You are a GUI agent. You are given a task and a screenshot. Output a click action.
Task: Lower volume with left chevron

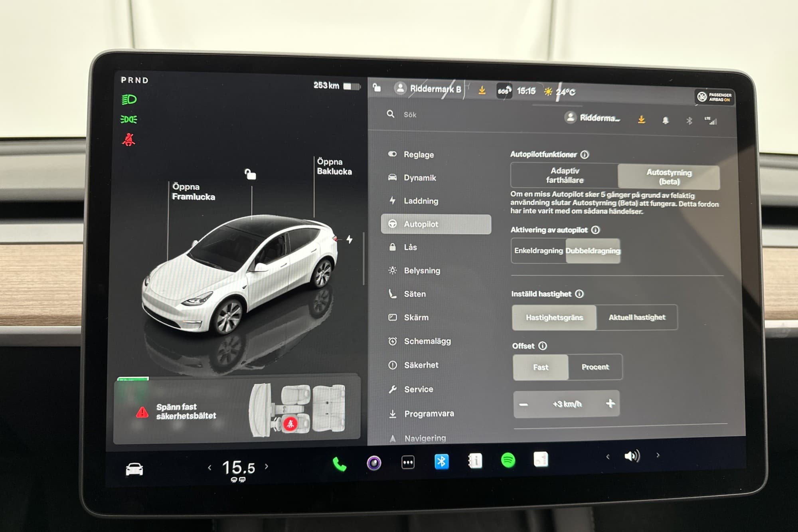(608, 457)
